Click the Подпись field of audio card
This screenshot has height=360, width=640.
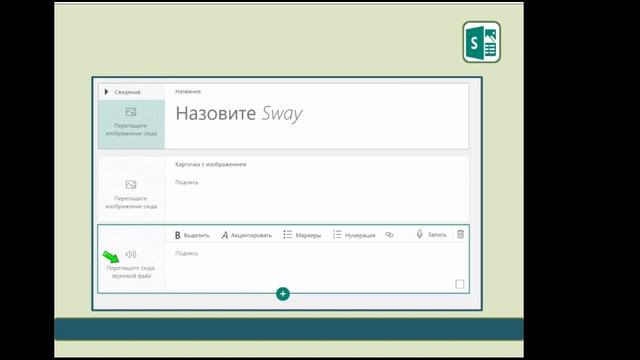click(x=187, y=253)
